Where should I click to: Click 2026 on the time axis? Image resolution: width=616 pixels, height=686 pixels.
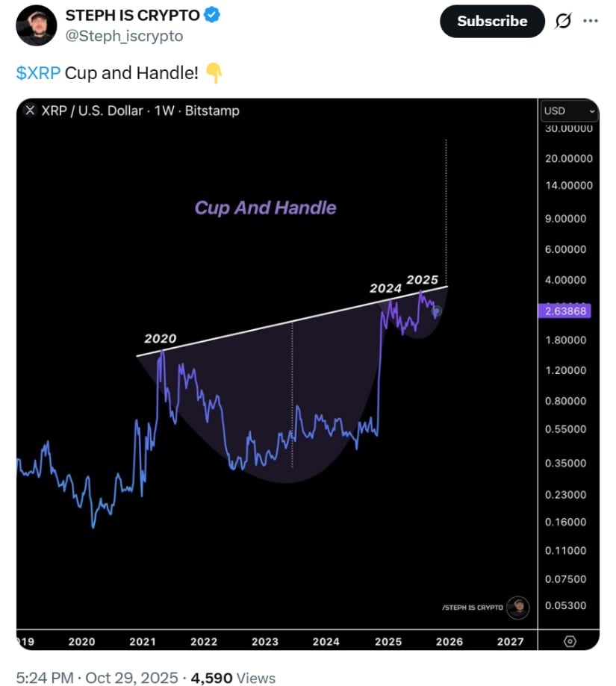click(x=449, y=641)
